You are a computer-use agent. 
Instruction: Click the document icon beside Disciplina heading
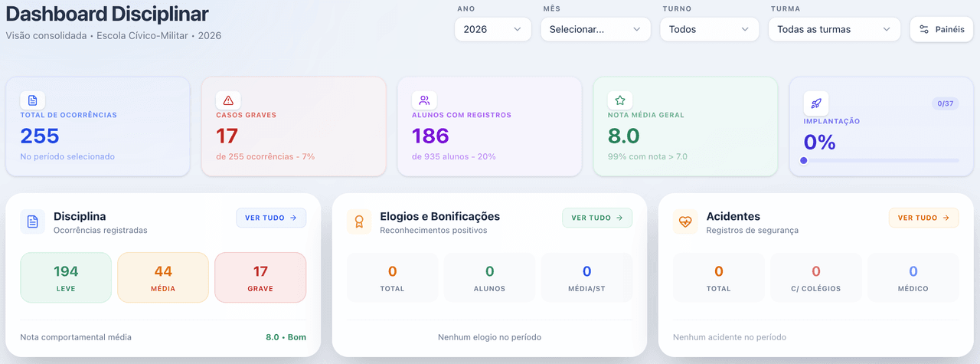click(33, 221)
